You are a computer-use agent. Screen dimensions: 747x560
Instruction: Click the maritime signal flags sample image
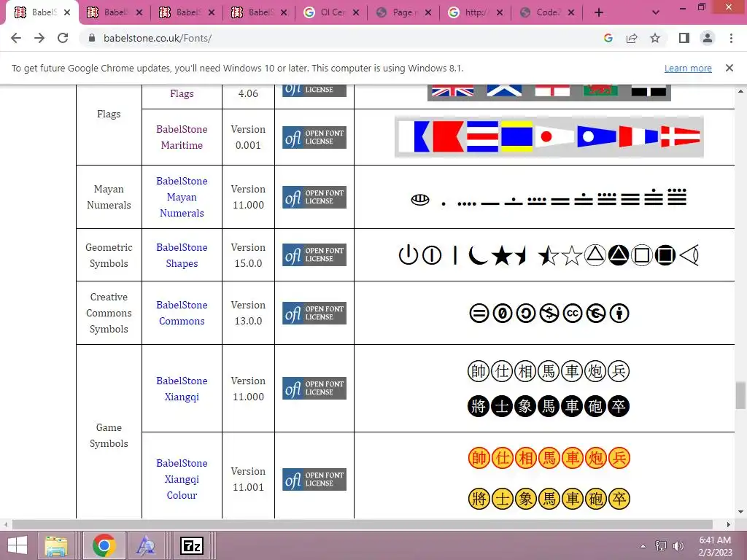[x=549, y=137]
